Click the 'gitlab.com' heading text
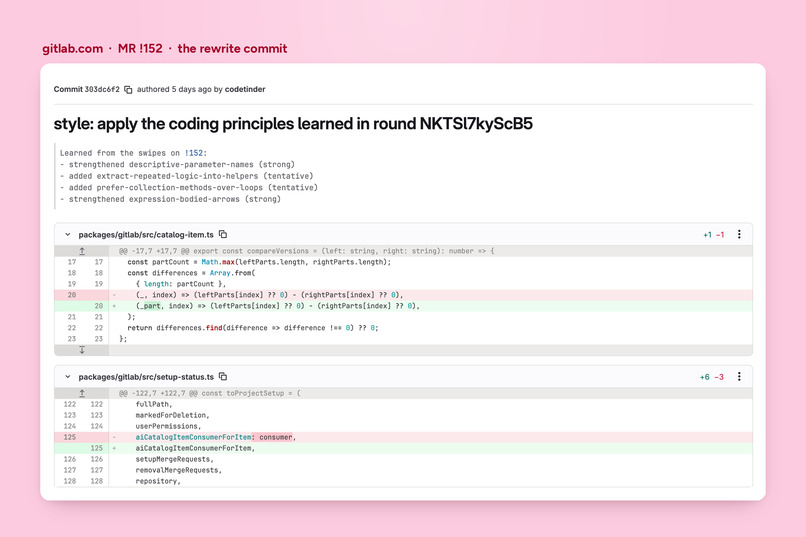The image size is (806, 537). click(x=72, y=49)
